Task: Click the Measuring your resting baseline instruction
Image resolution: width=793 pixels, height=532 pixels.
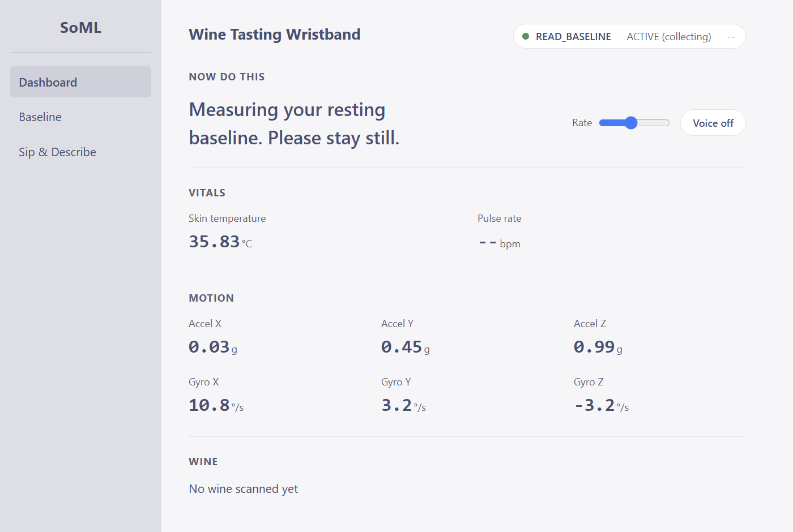Action: [294, 124]
